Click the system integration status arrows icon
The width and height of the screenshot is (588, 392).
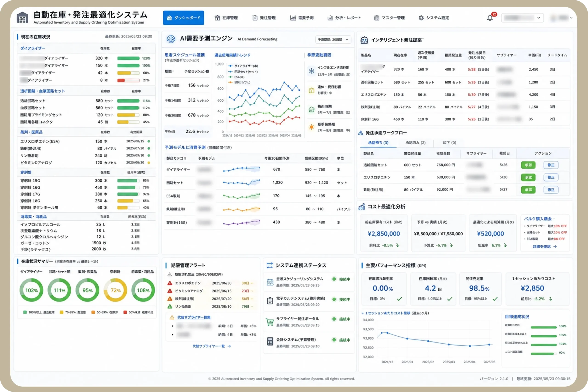click(x=269, y=265)
